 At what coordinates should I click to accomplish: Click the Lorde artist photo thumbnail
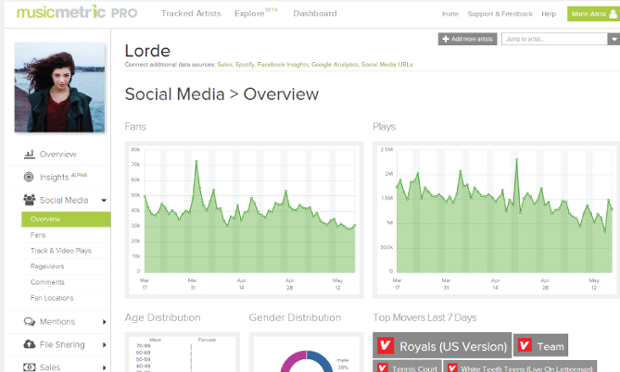pyautogui.click(x=60, y=87)
